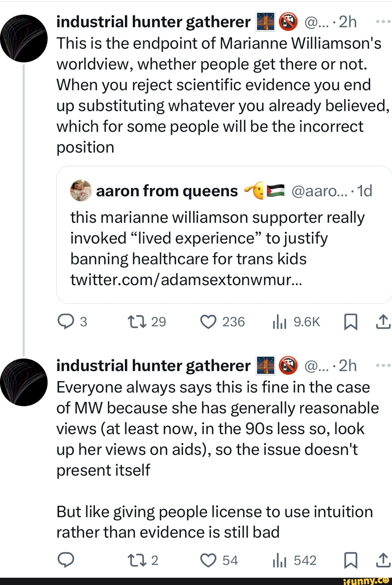Share the first tweet
Image resolution: width=392 pixels, height=585 pixels.
[383, 322]
